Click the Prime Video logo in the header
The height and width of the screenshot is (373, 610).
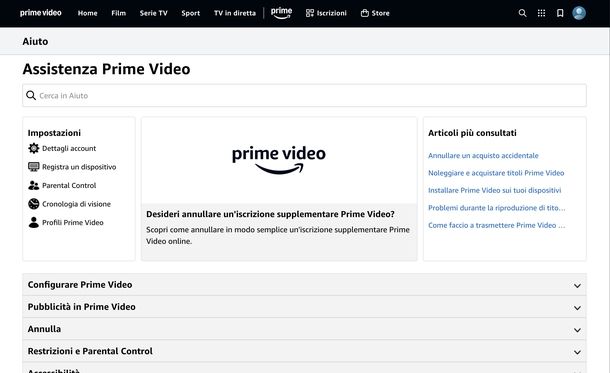[40, 13]
